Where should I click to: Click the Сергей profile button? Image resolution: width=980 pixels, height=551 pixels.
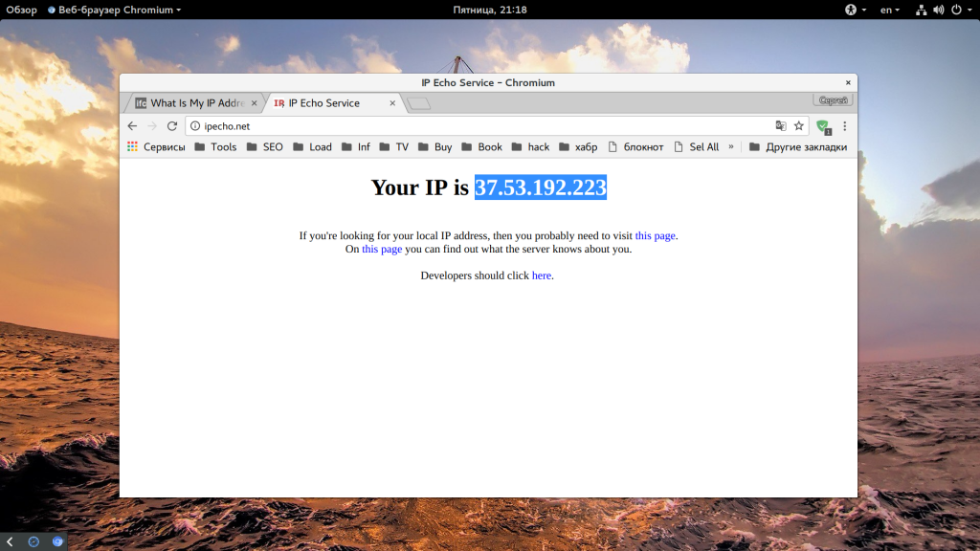tap(833, 99)
